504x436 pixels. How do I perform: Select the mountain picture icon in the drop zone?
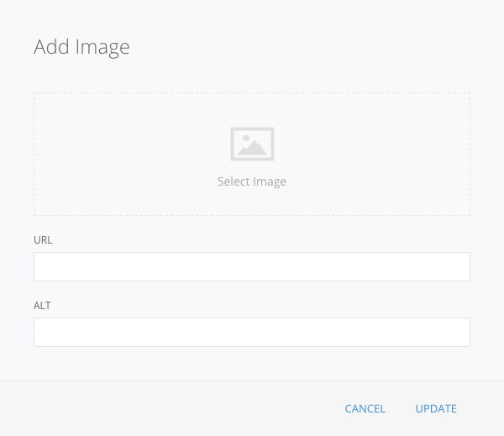[x=252, y=144]
